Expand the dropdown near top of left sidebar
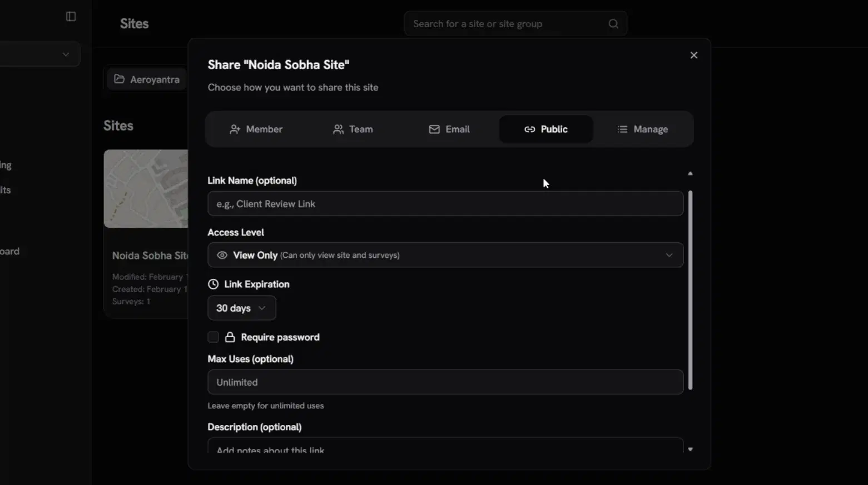 [x=65, y=54]
